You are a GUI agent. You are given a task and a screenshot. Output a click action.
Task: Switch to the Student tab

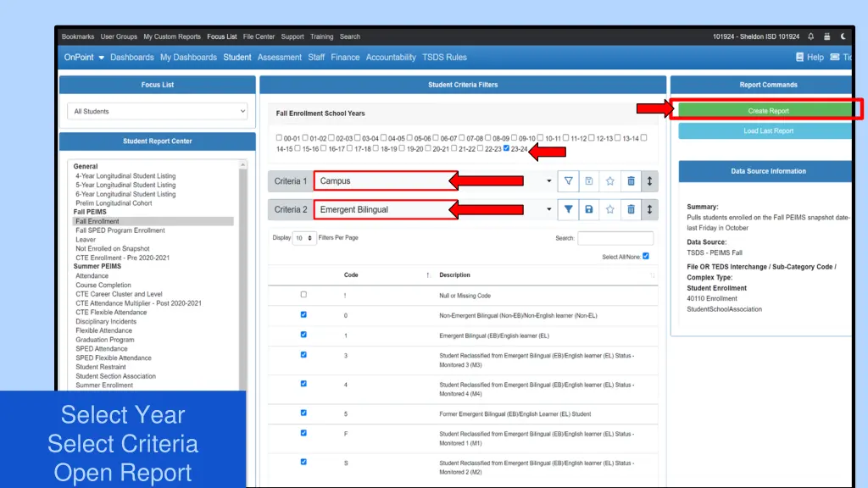pyautogui.click(x=237, y=57)
